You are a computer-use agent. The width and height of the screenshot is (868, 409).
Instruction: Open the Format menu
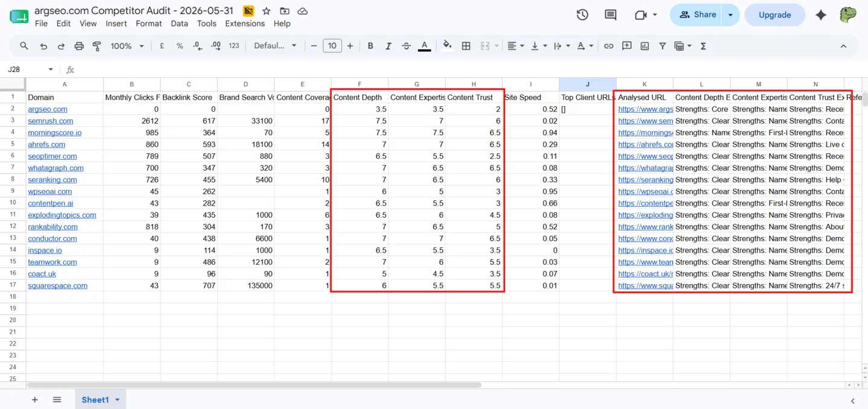click(148, 24)
